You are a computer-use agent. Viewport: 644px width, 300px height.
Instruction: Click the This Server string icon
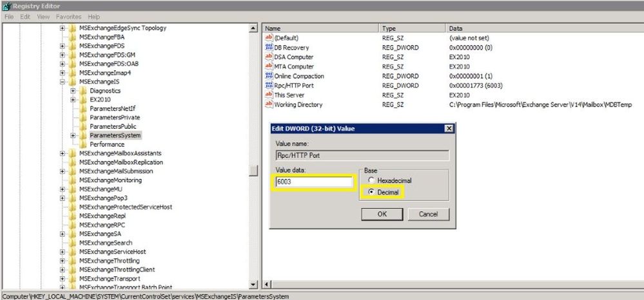(x=269, y=95)
